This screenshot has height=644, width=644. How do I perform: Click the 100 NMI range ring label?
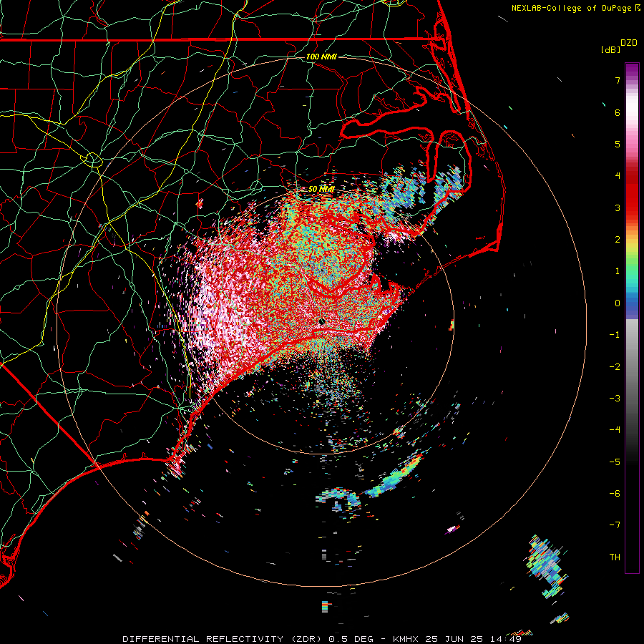pyautogui.click(x=321, y=57)
